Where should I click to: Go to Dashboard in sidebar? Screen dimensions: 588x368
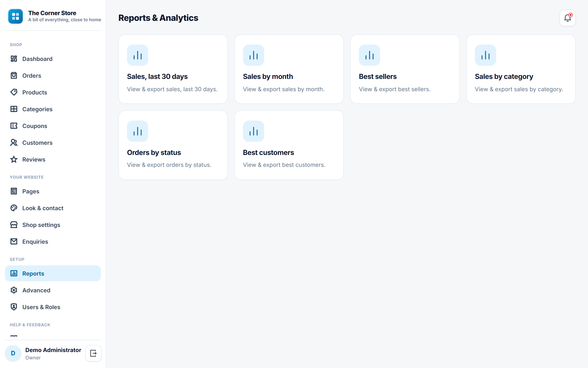point(53,59)
